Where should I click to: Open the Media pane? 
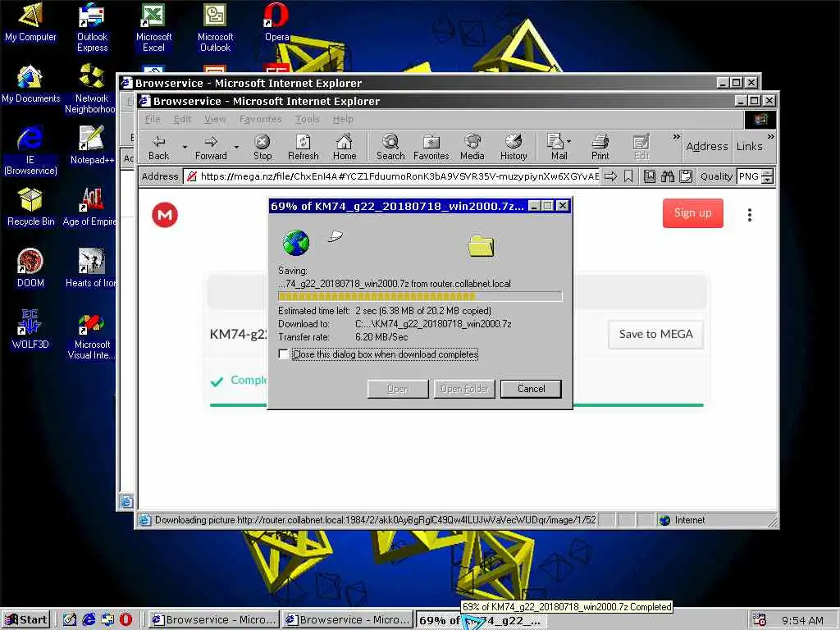tap(472, 148)
